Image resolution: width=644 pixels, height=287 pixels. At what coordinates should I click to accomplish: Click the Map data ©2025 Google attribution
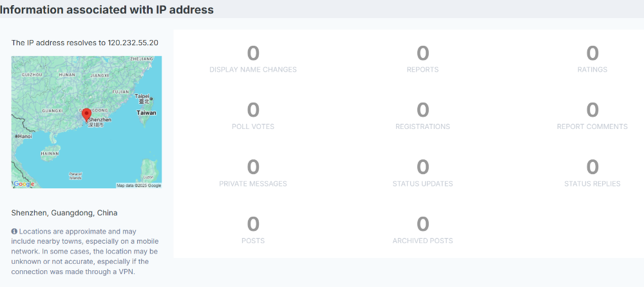(138, 185)
